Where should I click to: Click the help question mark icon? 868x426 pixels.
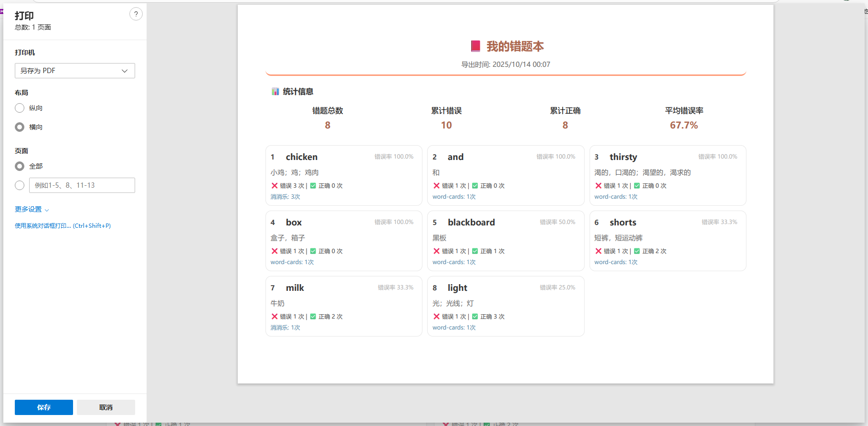tap(136, 14)
